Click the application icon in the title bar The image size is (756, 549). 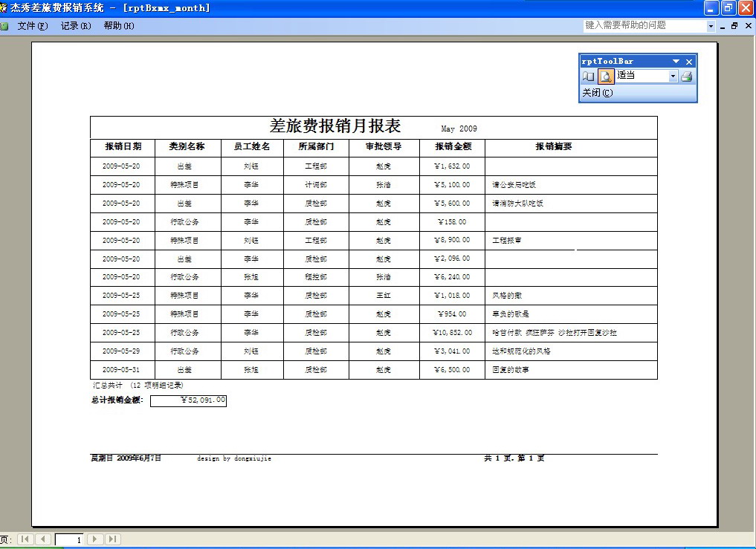[4, 7]
